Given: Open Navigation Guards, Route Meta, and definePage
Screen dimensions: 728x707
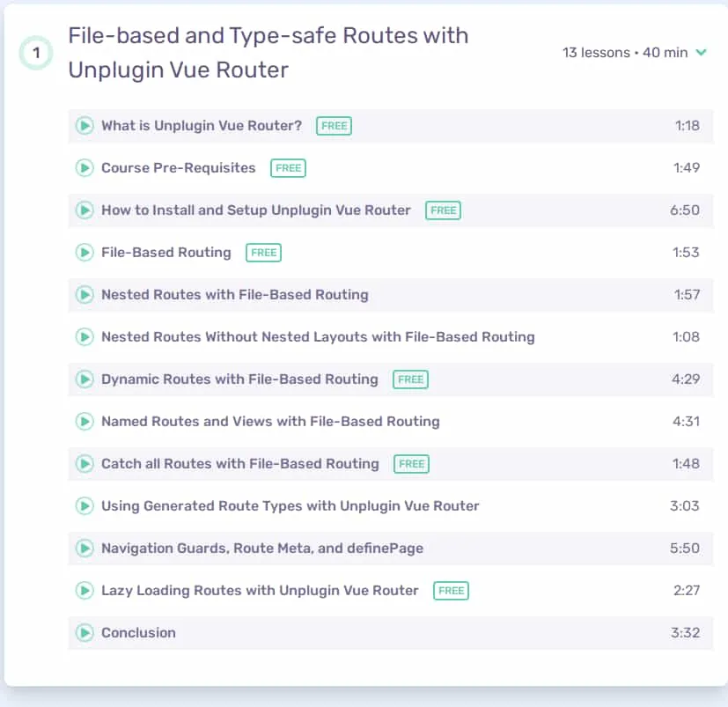Looking at the screenshot, I should click(262, 549).
